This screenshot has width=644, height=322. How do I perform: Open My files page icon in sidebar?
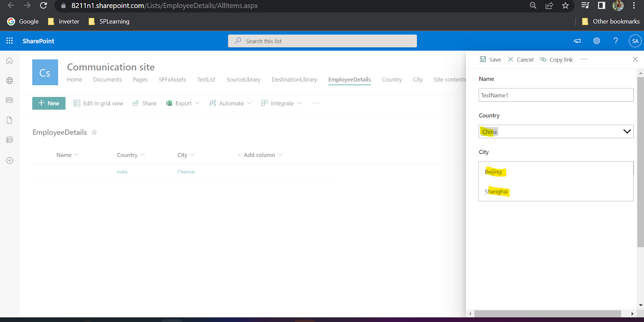(10, 120)
